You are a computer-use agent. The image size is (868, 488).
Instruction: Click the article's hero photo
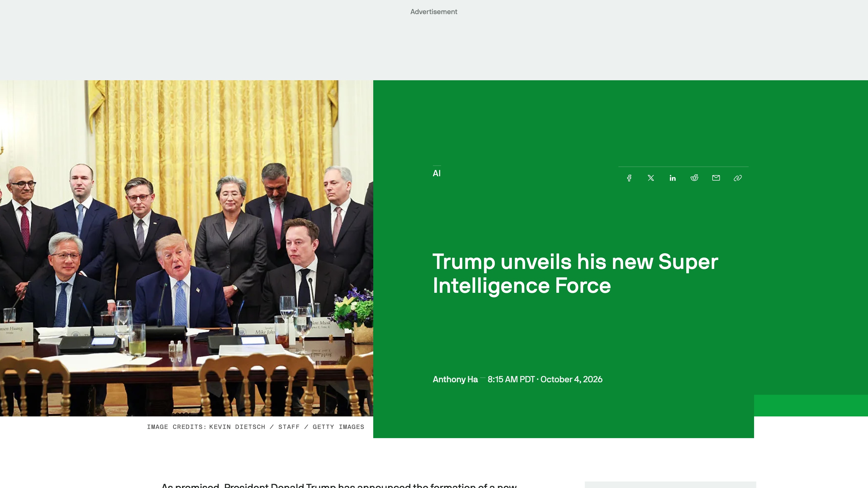click(187, 248)
